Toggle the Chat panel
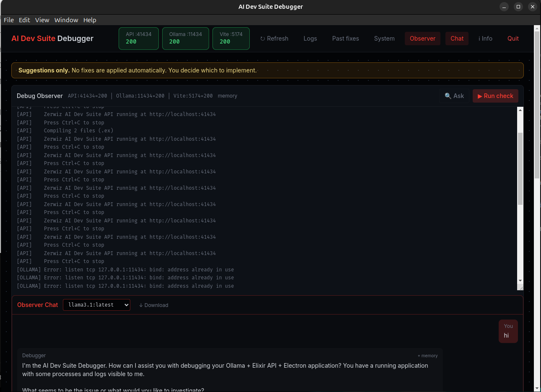The image size is (541, 392). coord(457,38)
